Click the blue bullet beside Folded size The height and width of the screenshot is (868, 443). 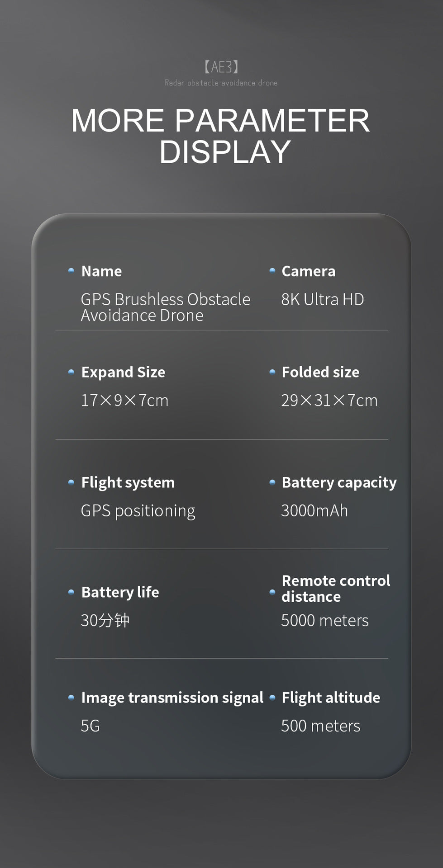272,372
